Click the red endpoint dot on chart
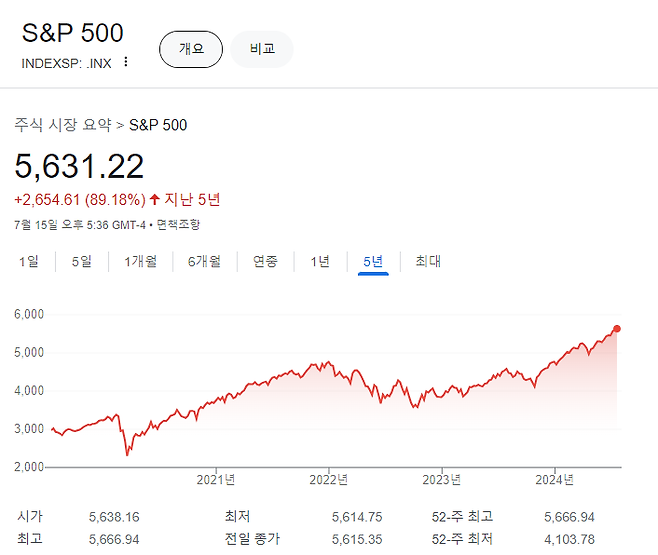The width and height of the screenshot is (658, 555). click(616, 328)
